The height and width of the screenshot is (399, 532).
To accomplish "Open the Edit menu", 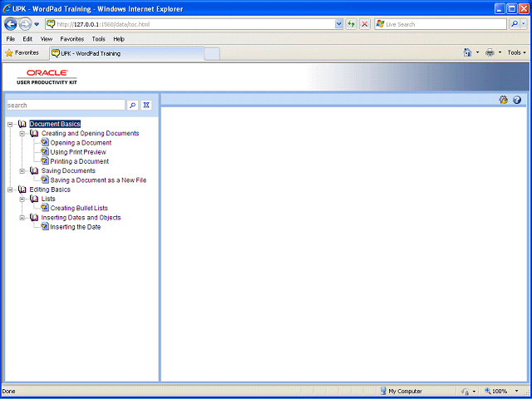I will point(27,39).
